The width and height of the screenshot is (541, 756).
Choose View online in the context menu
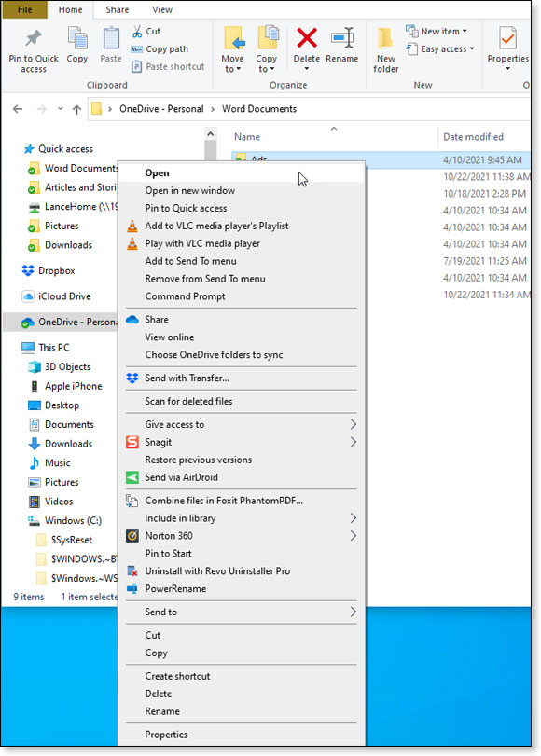coord(242,337)
